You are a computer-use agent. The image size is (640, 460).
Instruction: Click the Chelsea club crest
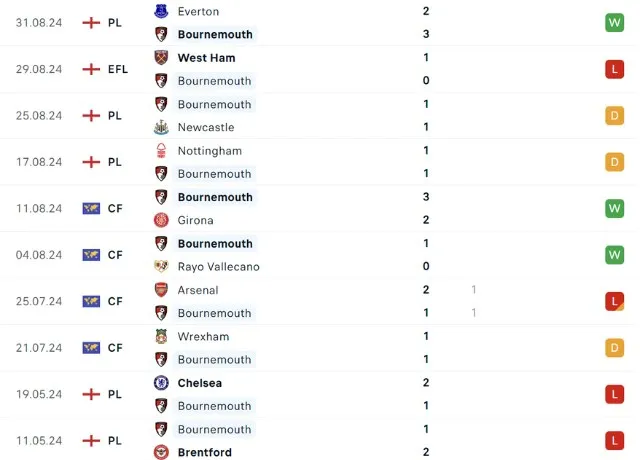161,383
